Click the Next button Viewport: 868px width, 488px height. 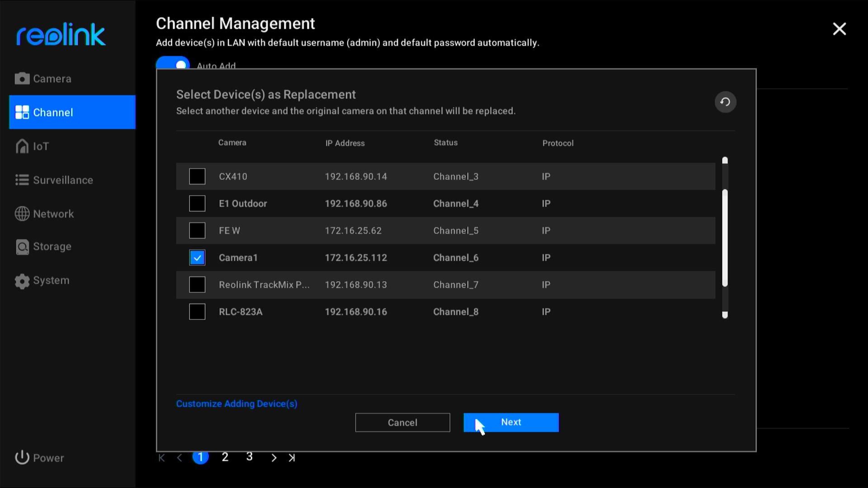click(511, 422)
